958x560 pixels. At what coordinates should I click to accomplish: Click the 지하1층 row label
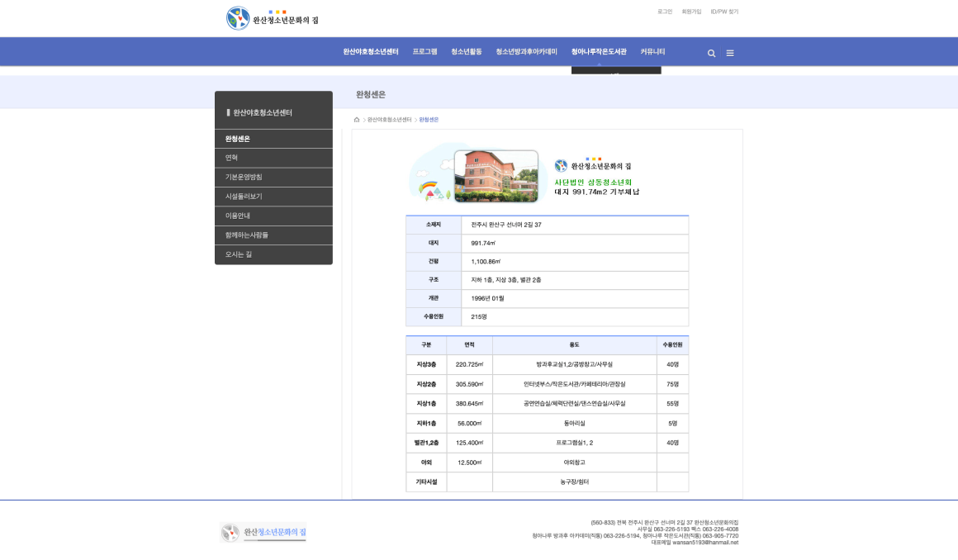pyautogui.click(x=426, y=423)
